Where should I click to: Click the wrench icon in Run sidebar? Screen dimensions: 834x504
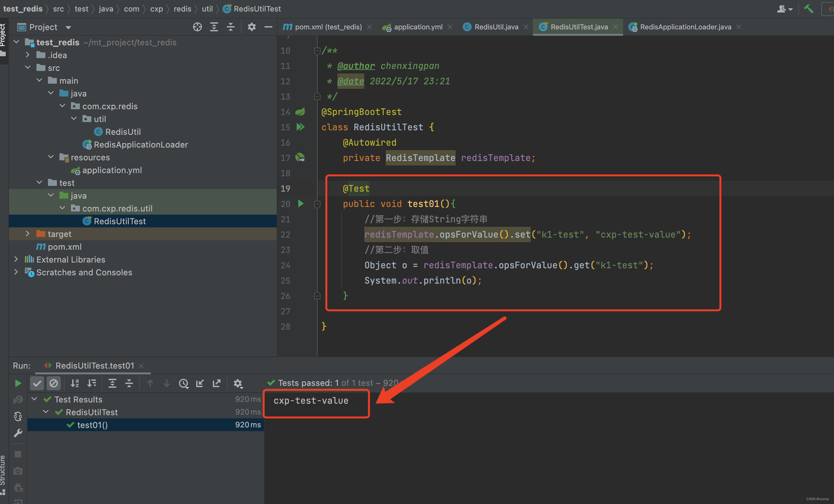(x=18, y=433)
